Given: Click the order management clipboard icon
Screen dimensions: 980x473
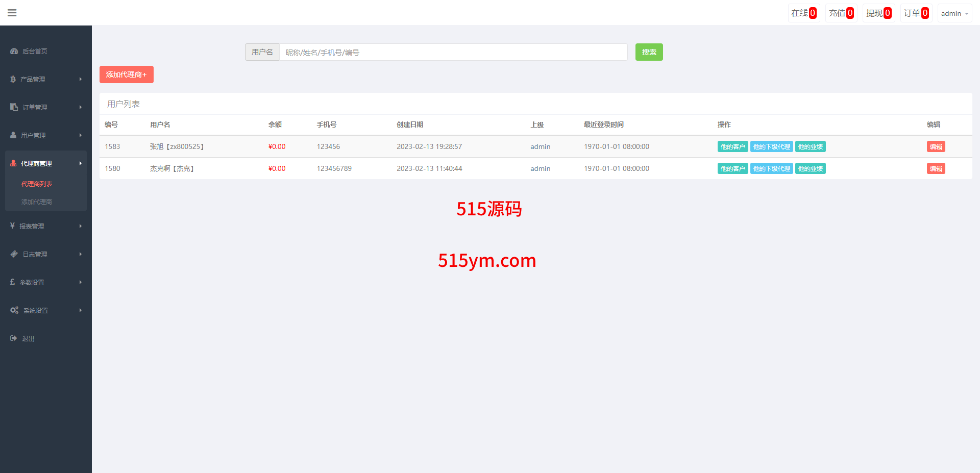Looking at the screenshot, I should [14, 107].
